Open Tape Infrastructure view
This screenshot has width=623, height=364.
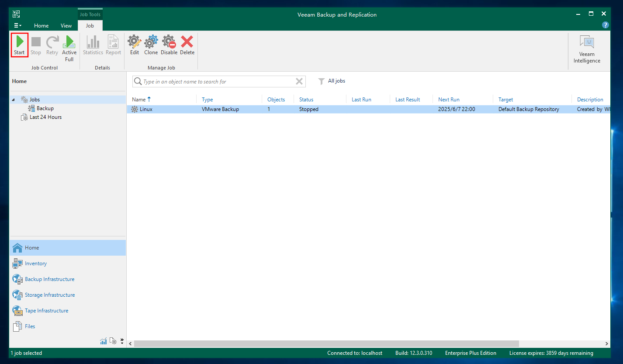pyautogui.click(x=67, y=311)
